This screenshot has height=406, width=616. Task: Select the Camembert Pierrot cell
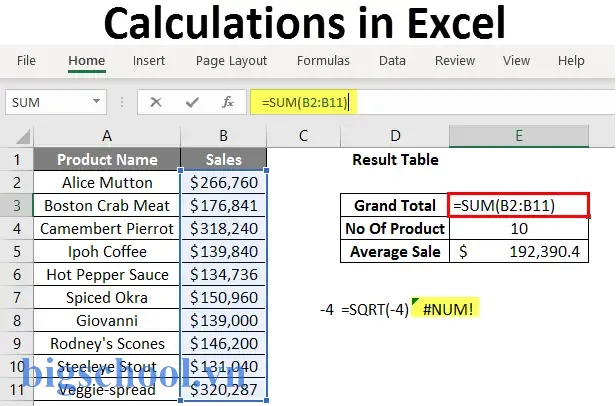click(107, 228)
